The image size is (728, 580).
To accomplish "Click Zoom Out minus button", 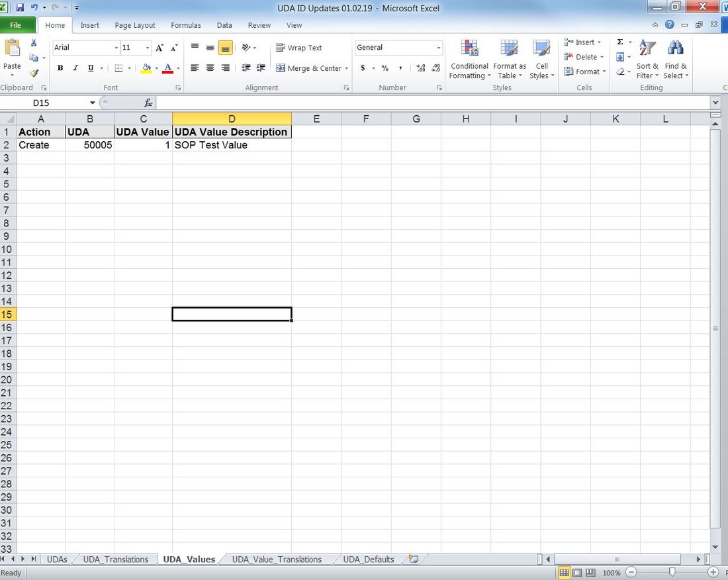I will pyautogui.click(x=631, y=573).
